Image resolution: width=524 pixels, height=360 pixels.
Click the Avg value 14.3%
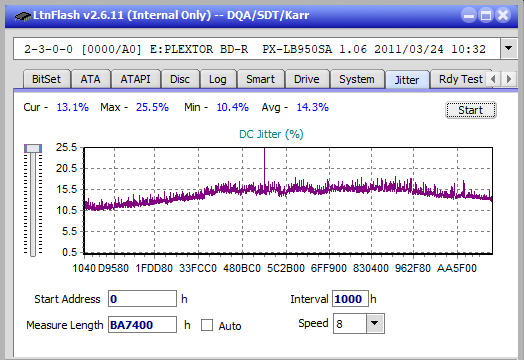click(313, 107)
